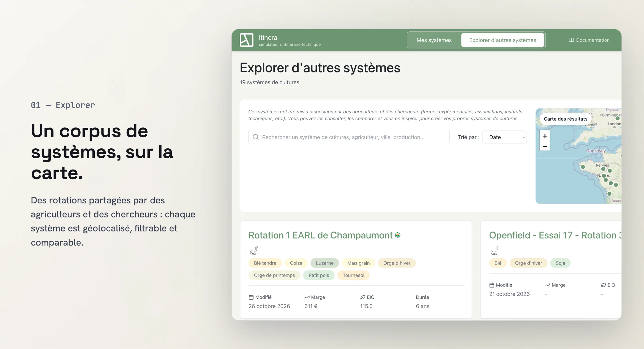This screenshot has height=349, width=644.
Task: Click the 26 octobre 2026 date
Action: point(269,306)
